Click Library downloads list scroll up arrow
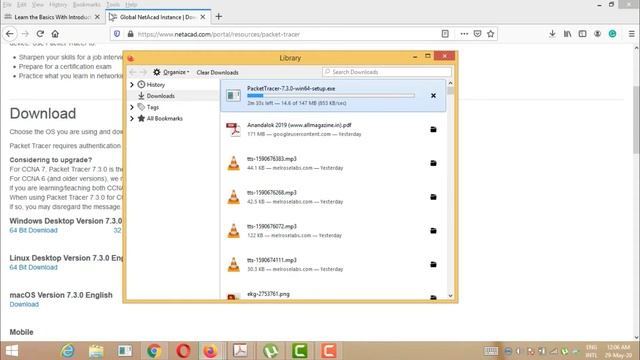640x360 pixels. (x=451, y=83)
